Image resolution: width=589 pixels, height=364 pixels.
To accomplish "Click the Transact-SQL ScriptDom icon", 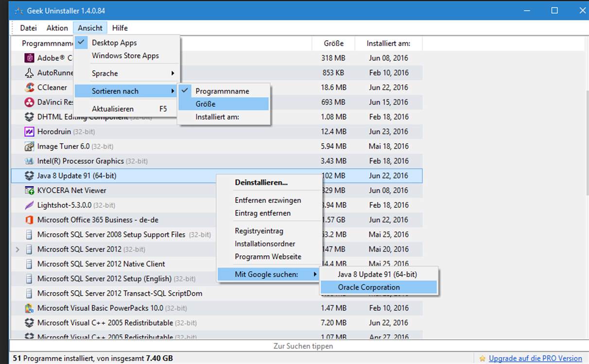I will point(29,293).
